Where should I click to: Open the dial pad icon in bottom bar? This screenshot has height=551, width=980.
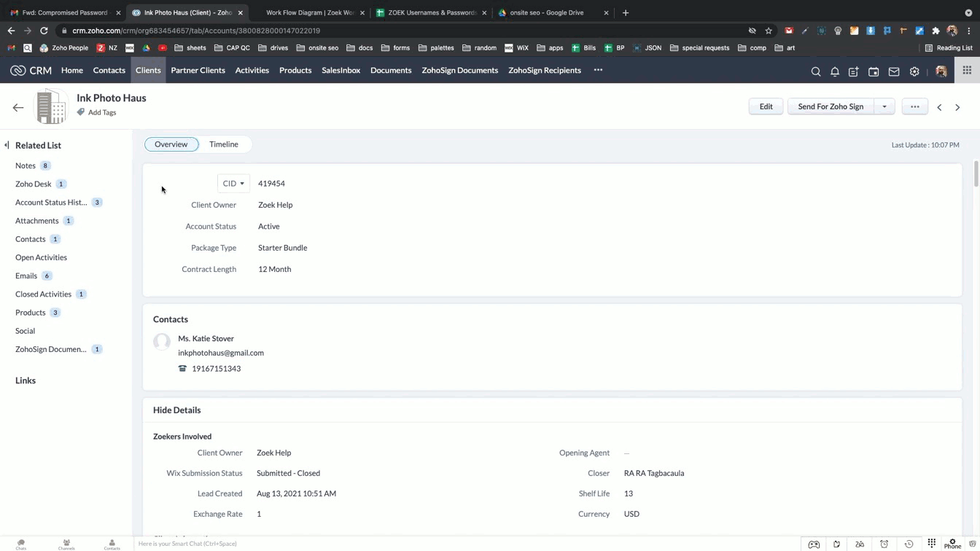(932, 543)
